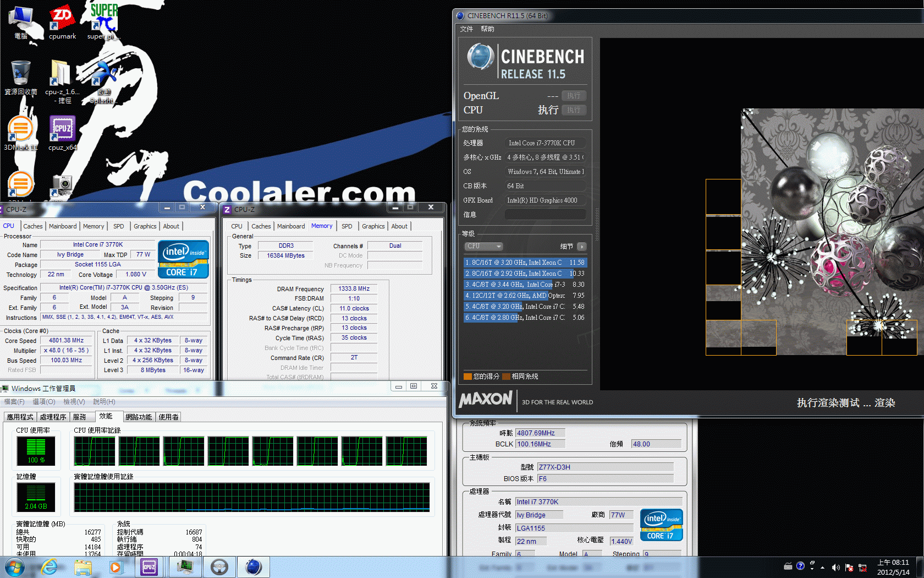Click the 型號 field Z77X-D3H

click(605, 467)
